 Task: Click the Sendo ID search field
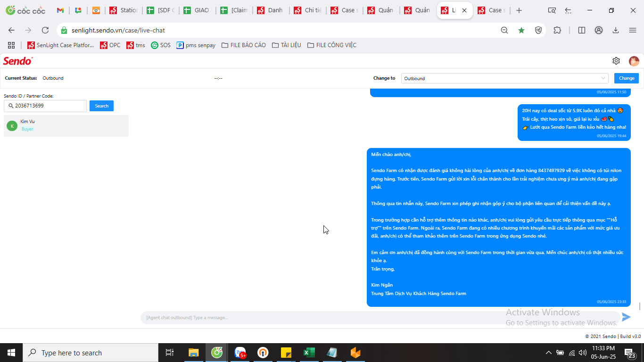point(45,106)
